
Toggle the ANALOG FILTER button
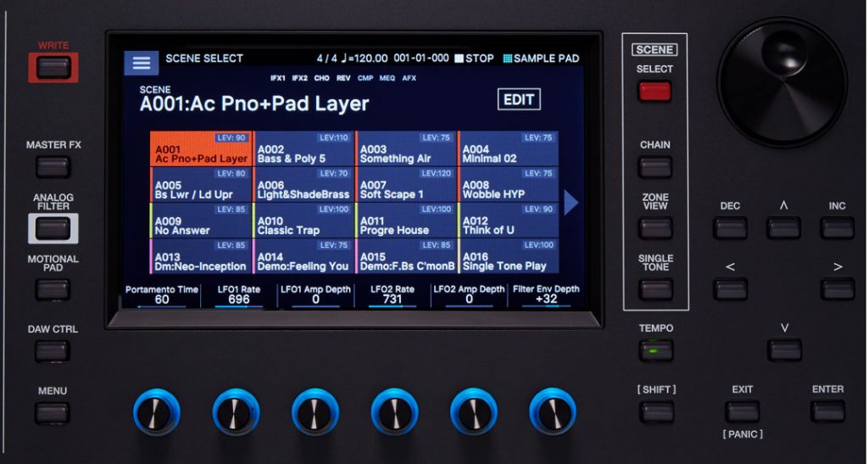(x=53, y=228)
